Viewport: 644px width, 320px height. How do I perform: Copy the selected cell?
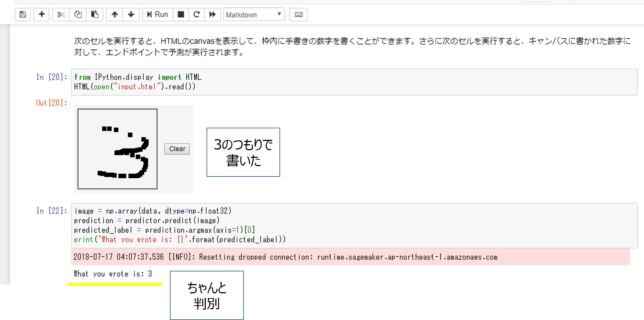coord(78,14)
